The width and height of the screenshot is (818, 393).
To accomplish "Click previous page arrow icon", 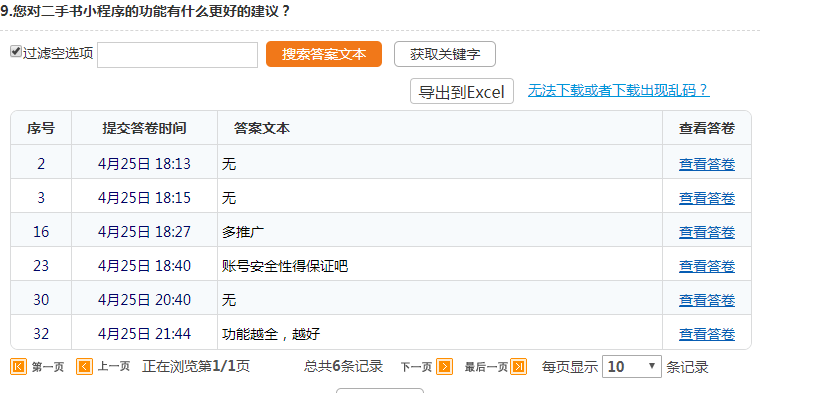I will (x=84, y=367).
